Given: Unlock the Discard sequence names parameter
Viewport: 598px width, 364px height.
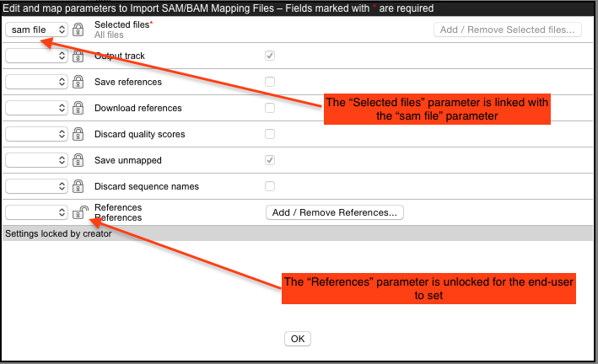Looking at the screenshot, I should coord(78,187).
